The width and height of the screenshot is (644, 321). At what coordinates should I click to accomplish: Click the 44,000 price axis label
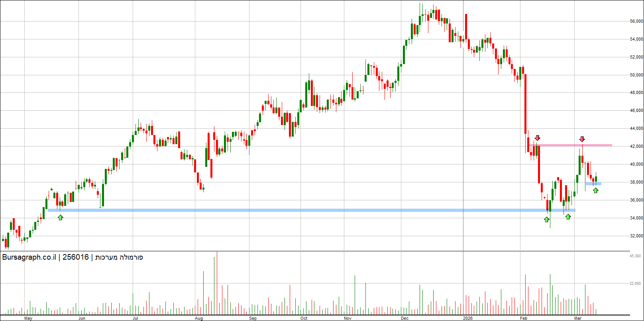[636, 129]
